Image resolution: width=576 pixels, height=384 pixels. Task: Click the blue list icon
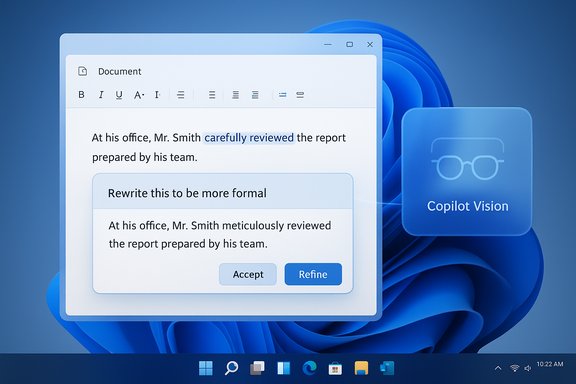coord(282,95)
